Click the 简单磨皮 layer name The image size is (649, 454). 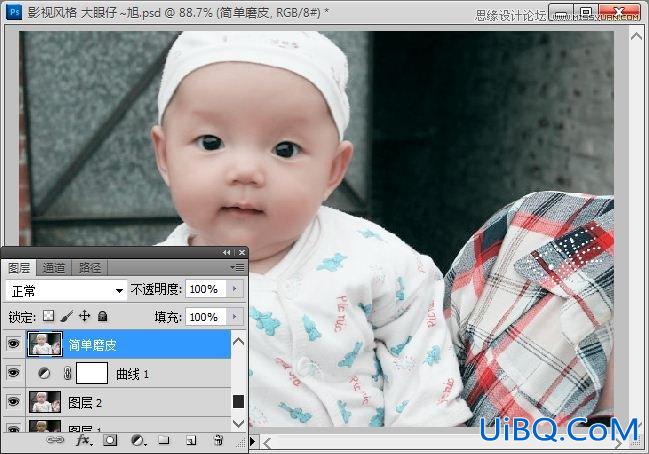coord(93,345)
